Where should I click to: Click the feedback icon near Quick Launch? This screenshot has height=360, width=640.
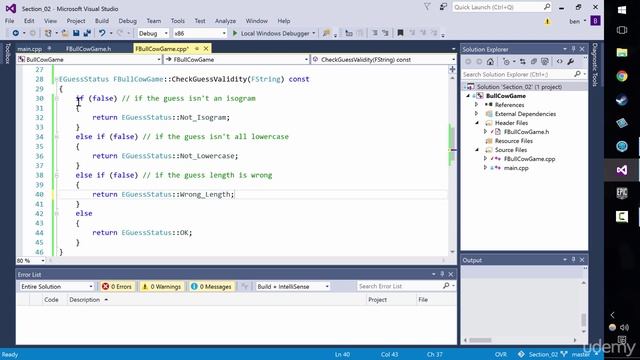point(443,7)
